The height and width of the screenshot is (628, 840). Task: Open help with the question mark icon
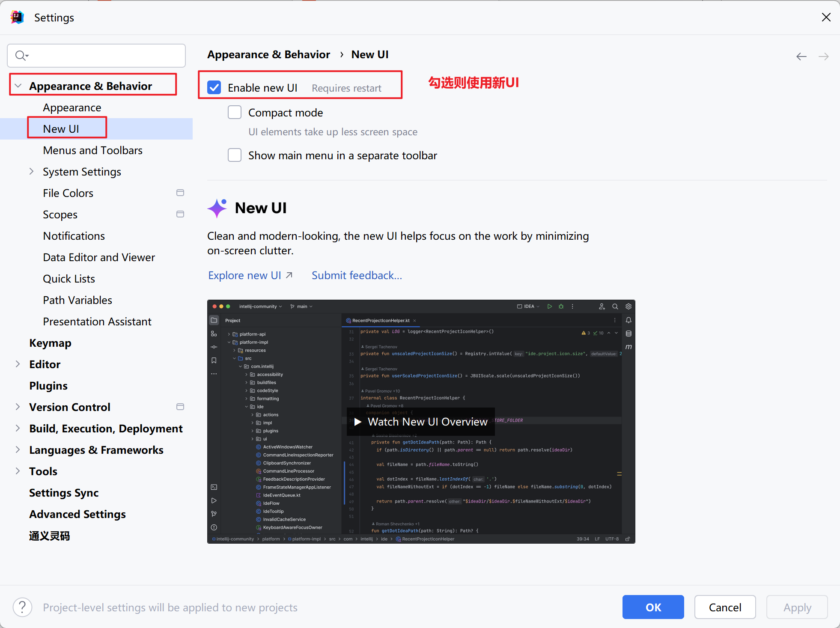click(23, 607)
